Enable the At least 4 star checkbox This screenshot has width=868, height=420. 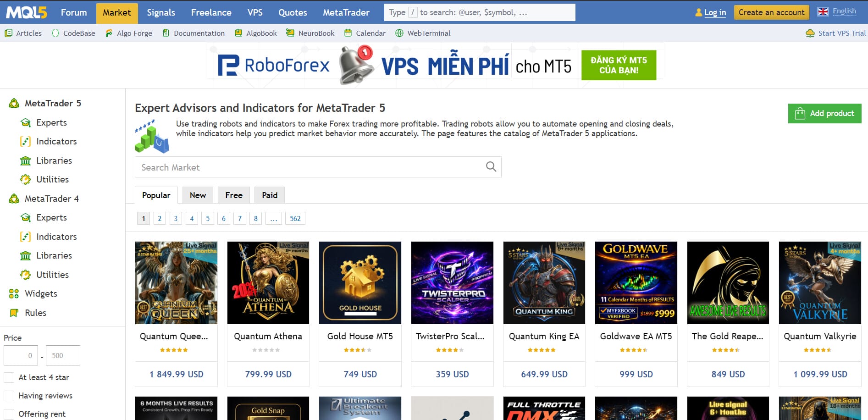[x=9, y=377]
